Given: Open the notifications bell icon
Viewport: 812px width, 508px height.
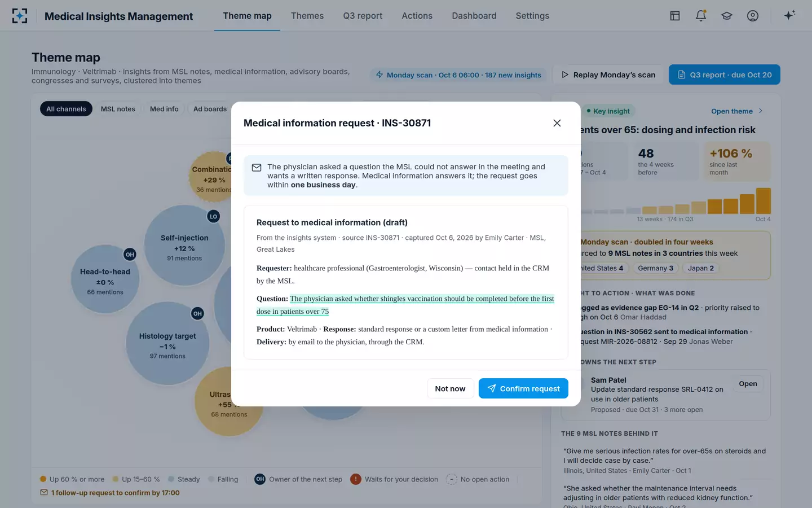Looking at the screenshot, I should point(701,16).
